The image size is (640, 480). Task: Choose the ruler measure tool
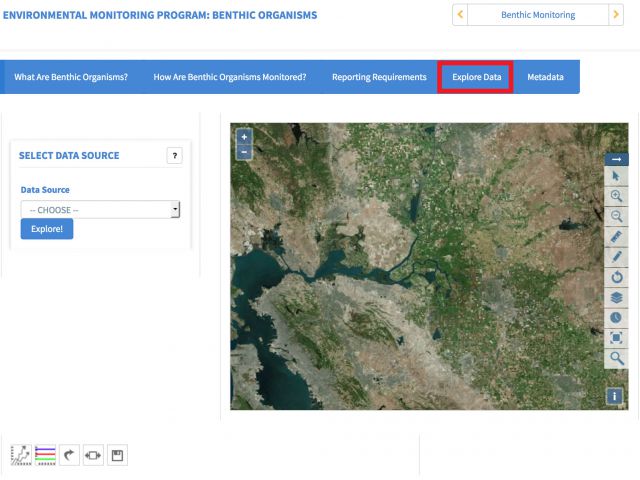pyautogui.click(x=616, y=237)
